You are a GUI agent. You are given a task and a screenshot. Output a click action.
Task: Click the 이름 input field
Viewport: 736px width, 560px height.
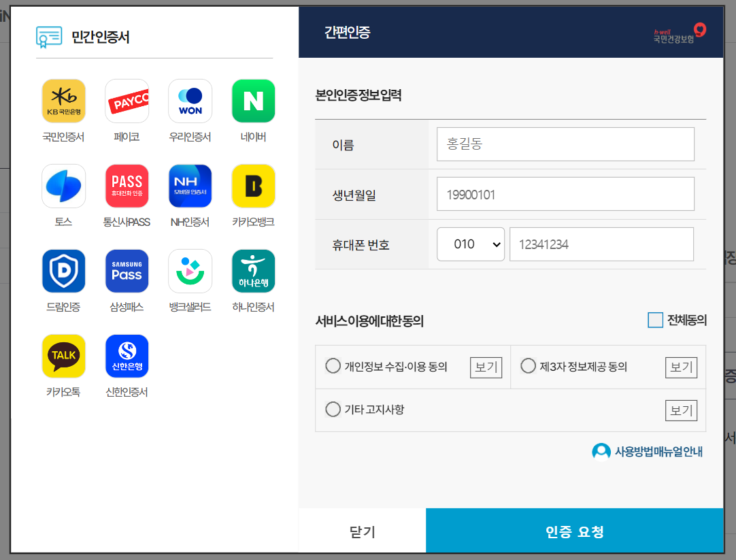click(565, 144)
